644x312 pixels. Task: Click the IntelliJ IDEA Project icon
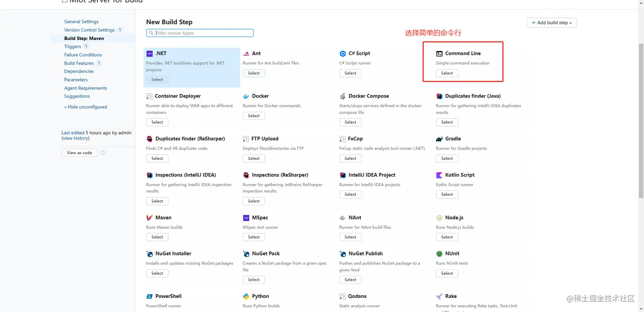point(342,175)
